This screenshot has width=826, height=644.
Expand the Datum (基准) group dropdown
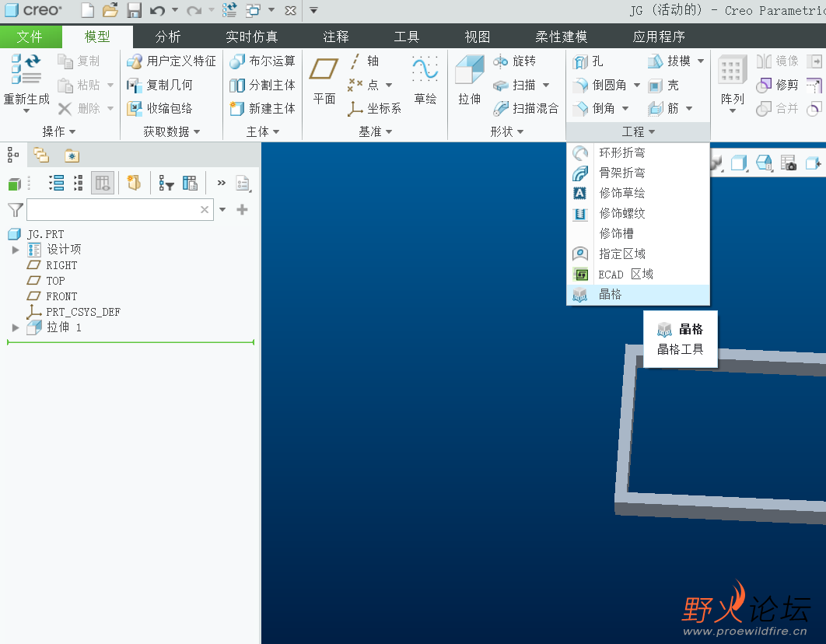[x=376, y=131]
